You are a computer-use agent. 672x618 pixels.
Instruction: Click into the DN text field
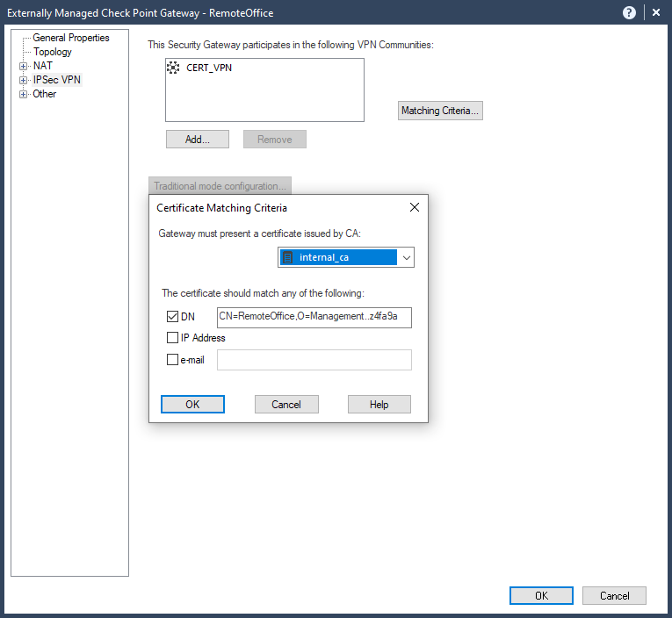[x=314, y=317]
